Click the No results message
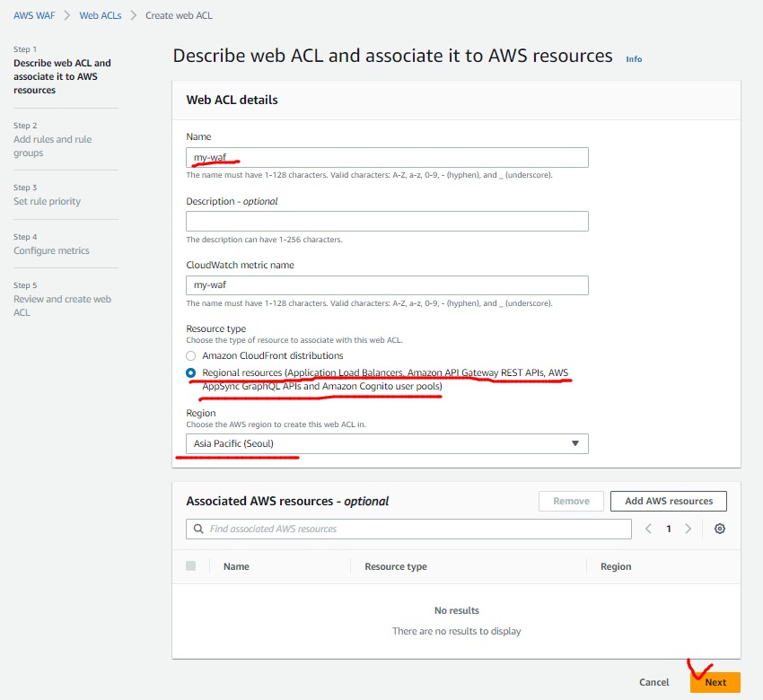Screen dimensions: 763x700 456,610
